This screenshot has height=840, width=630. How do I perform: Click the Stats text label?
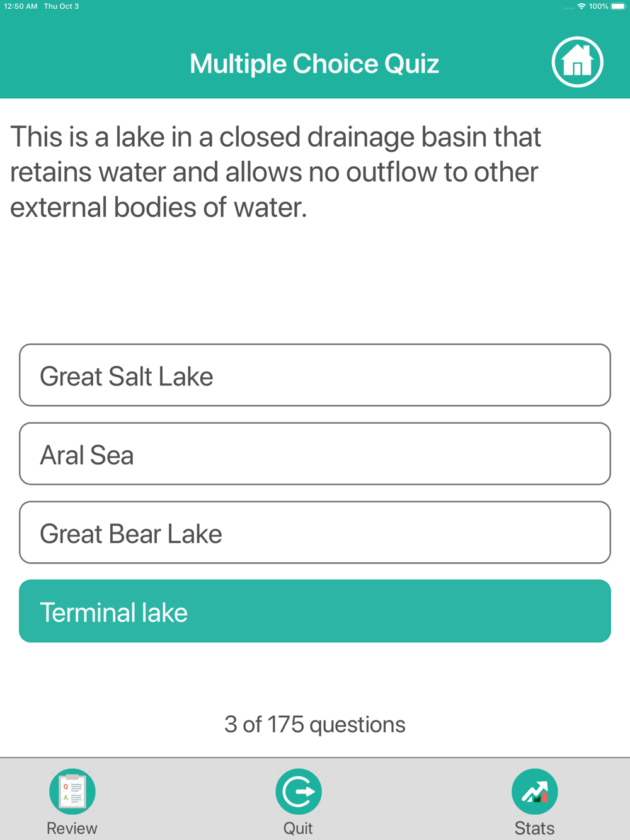(534, 828)
